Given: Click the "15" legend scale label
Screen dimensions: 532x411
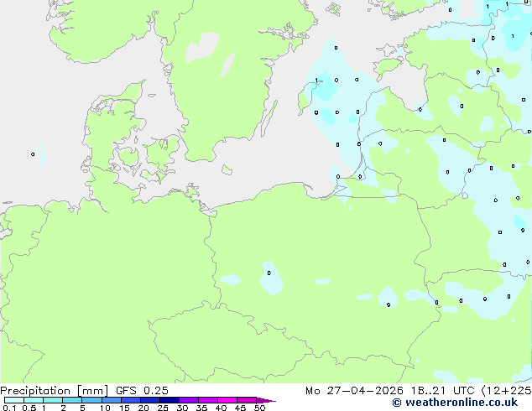Looking at the screenshot, I should (x=124, y=408).
